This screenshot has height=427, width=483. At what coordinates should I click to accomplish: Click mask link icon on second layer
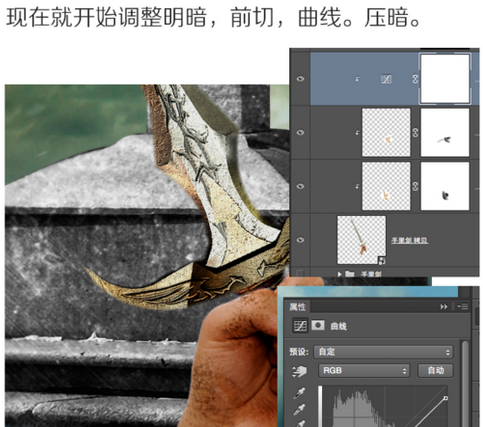point(415,132)
